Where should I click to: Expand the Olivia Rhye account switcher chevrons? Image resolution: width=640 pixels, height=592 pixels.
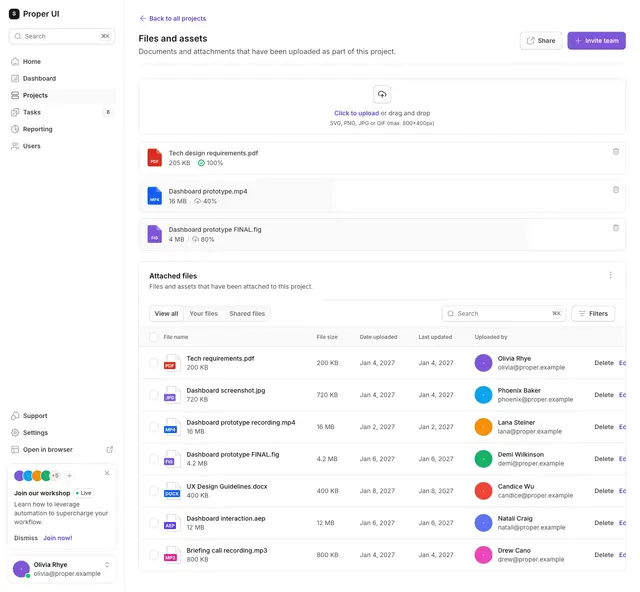coord(107,565)
